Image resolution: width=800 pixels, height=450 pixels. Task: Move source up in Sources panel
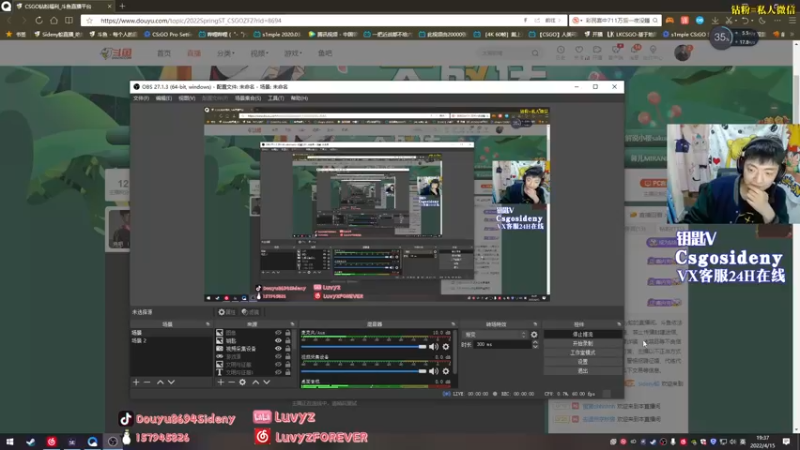[x=256, y=382]
